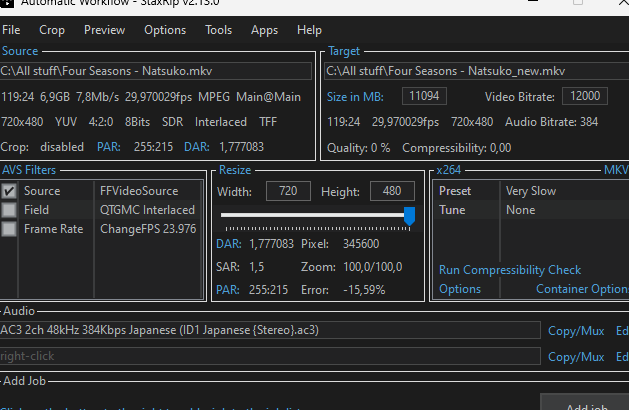Open Container Options link
This screenshot has width=629, height=410.
pos(582,289)
